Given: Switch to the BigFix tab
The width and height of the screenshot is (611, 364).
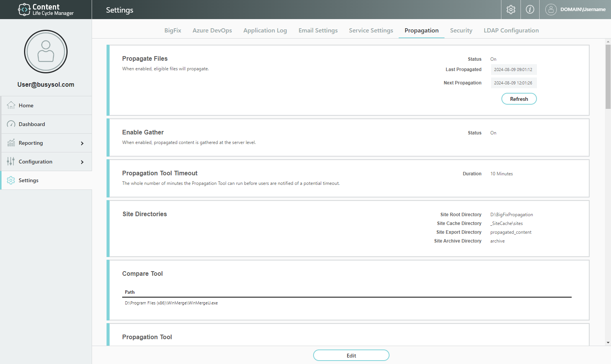Looking at the screenshot, I should tap(173, 31).
